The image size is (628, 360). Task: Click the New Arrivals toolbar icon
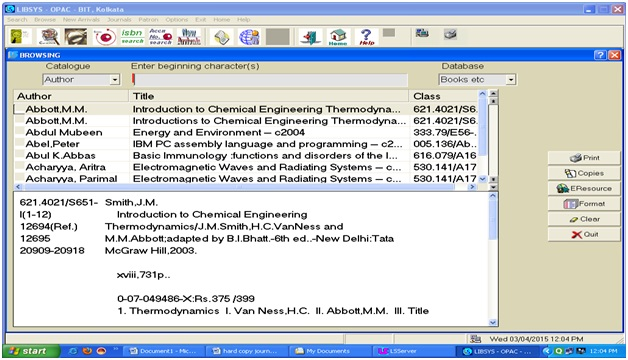[x=189, y=36]
